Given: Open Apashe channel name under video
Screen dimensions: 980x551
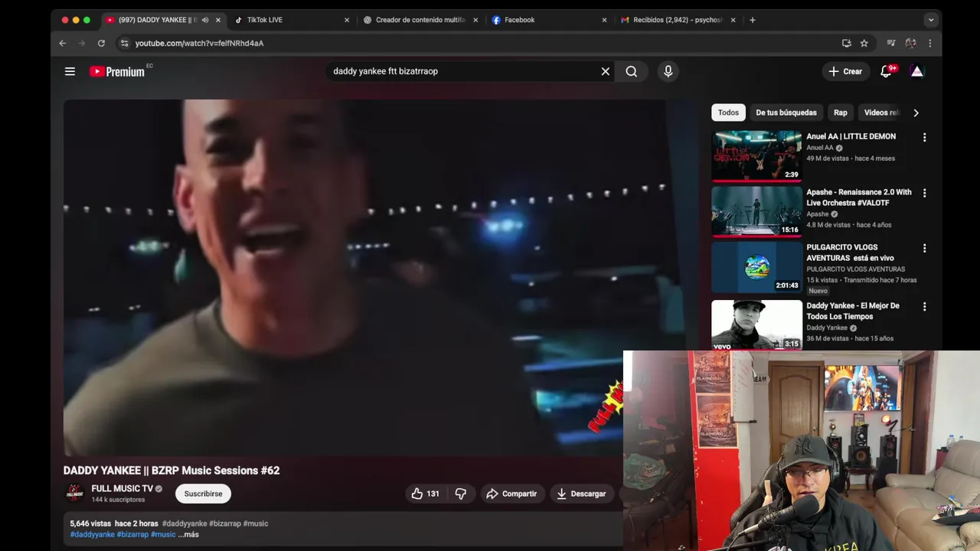Looking at the screenshot, I should [x=818, y=214].
